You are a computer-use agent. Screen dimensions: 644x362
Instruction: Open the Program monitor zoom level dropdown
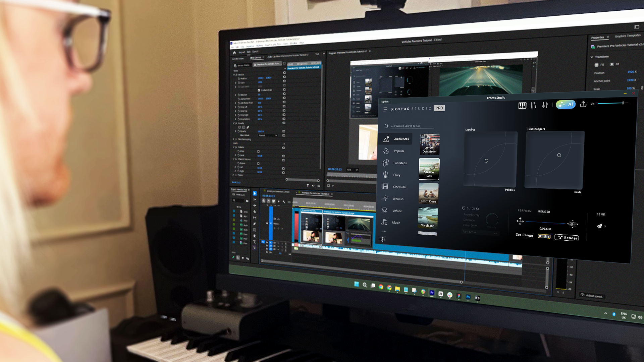click(x=353, y=170)
